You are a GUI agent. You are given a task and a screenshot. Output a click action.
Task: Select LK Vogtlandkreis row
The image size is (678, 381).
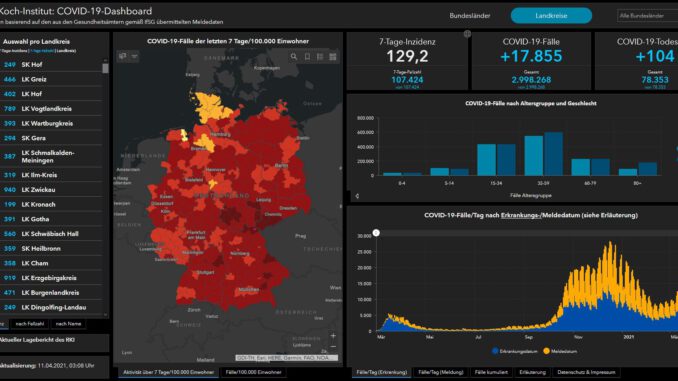click(51, 109)
